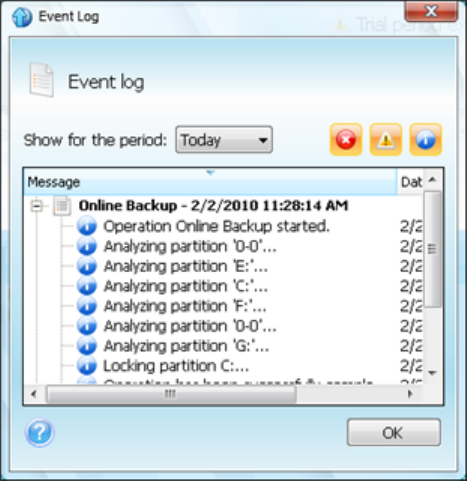
Task: Click the OK button
Action: click(x=394, y=432)
